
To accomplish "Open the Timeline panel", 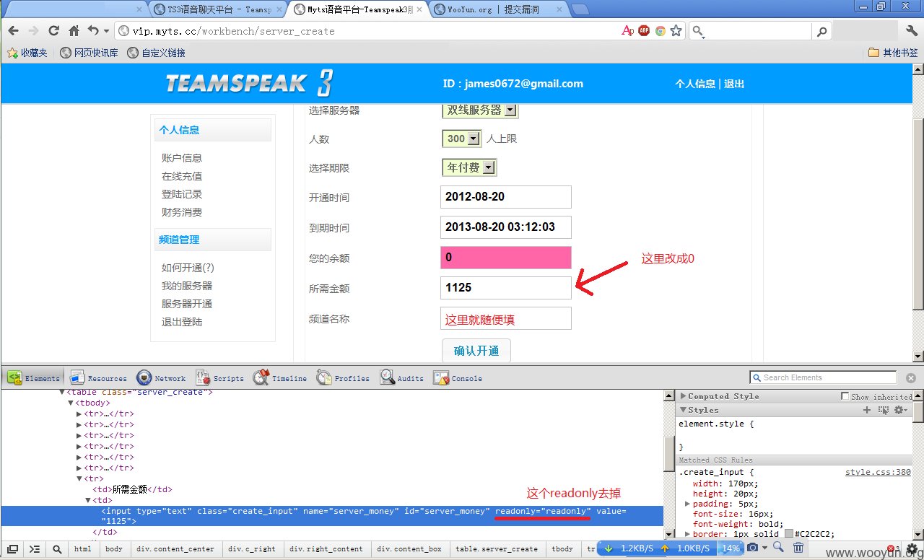I will pos(280,377).
